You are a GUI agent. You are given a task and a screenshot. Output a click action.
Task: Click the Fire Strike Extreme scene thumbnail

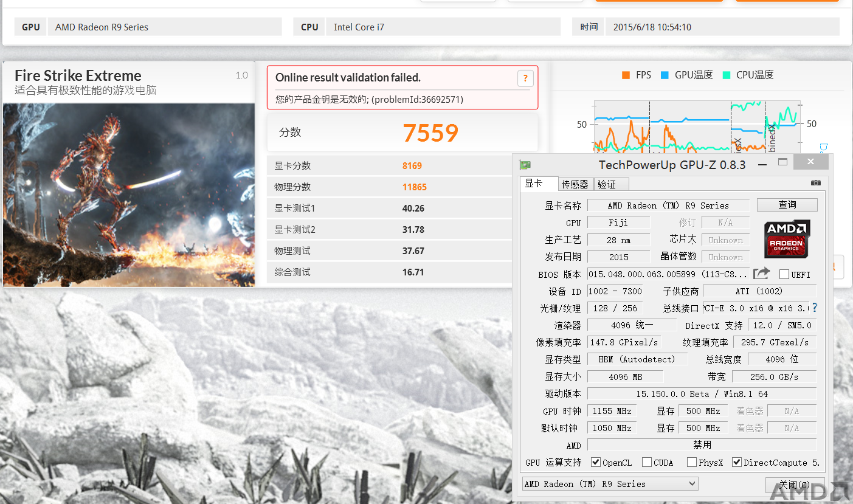point(129,195)
